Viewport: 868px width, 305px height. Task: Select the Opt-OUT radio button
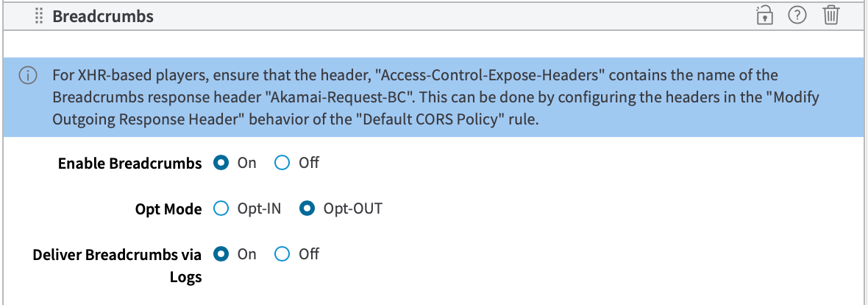click(x=307, y=209)
